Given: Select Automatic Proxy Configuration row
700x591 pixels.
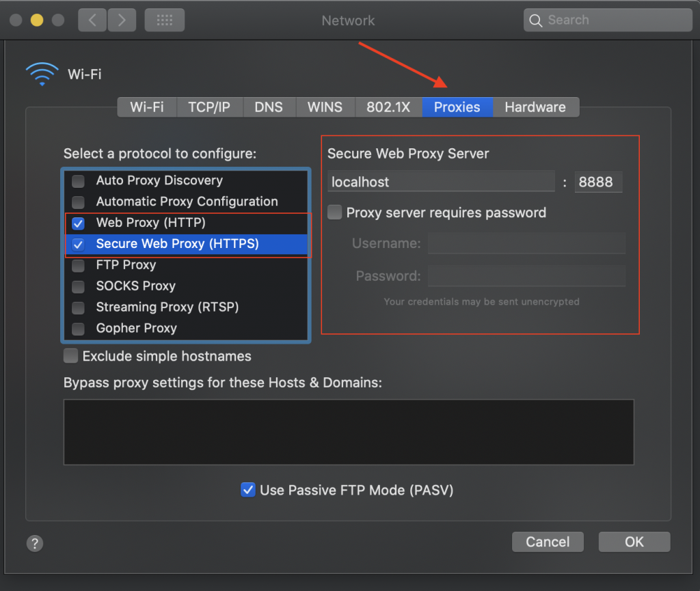Looking at the screenshot, I should pyautogui.click(x=186, y=202).
